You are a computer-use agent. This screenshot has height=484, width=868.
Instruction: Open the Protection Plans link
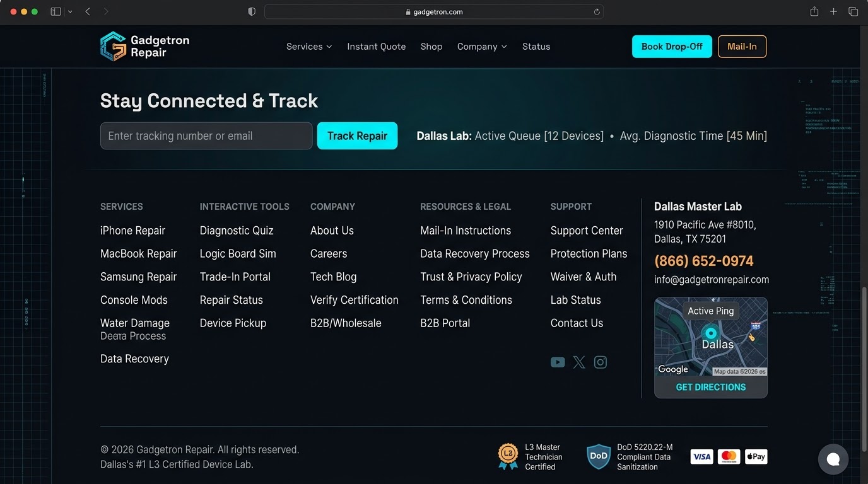tap(589, 254)
